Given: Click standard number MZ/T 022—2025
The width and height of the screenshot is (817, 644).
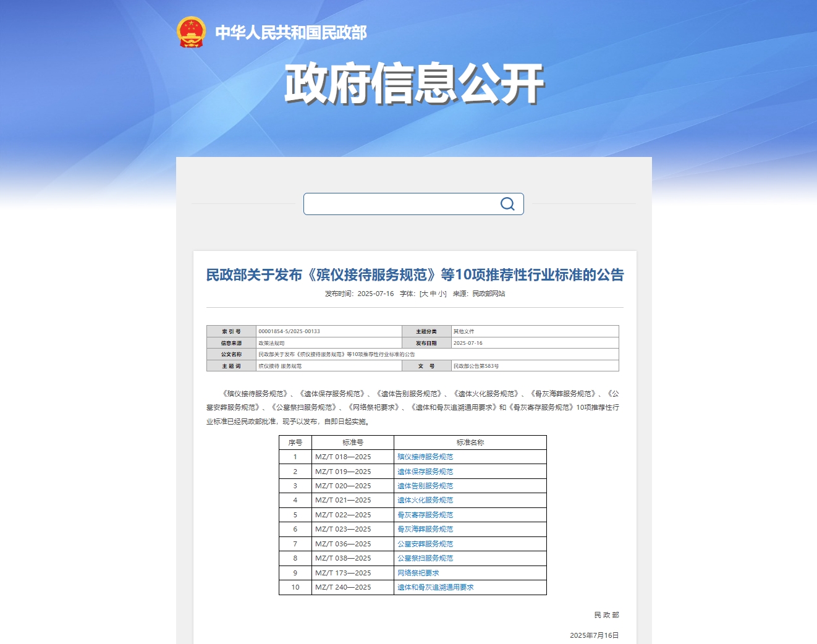Looking at the screenshot, I should tap(343, 515).
